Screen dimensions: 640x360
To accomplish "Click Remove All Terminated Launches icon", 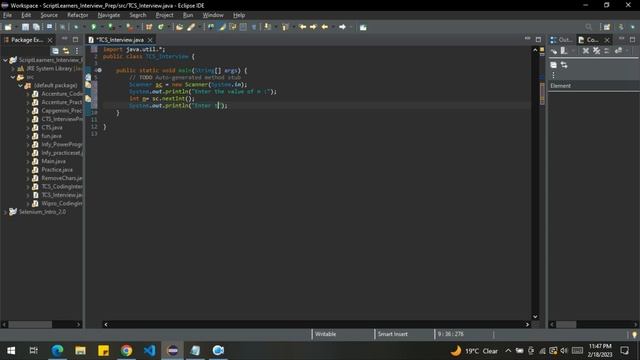I will pos(597,51).
